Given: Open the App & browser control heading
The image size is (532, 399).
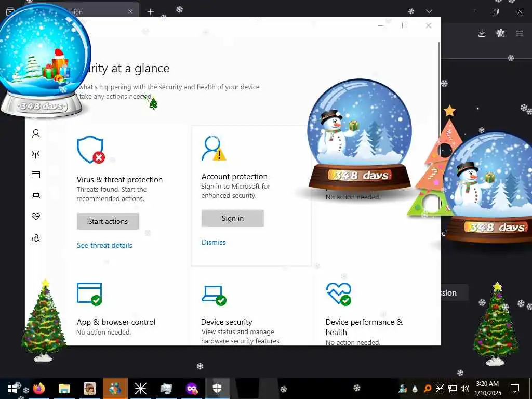Looking at the screenshot, I should click(116, 322).
